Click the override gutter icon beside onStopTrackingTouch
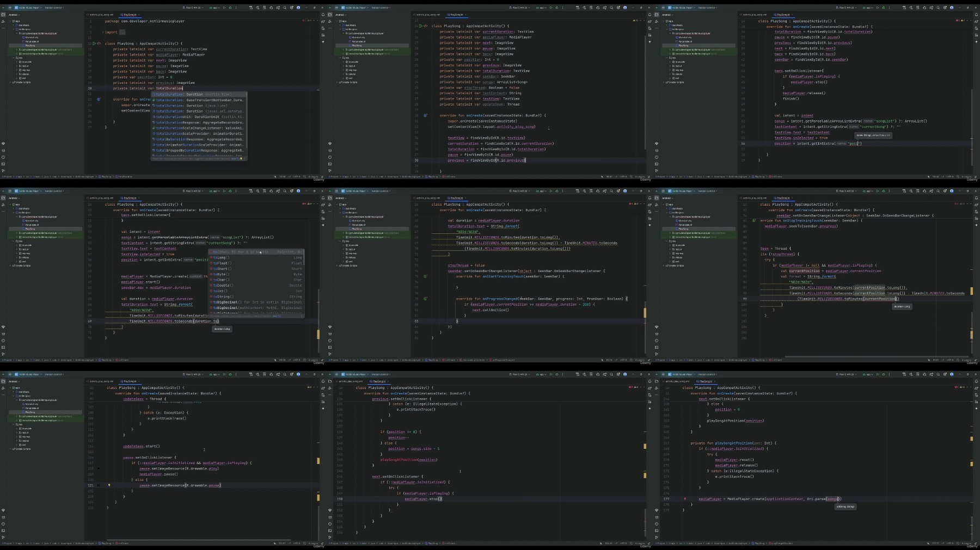The width and height of the screenshot is (980, 550). 754,221
